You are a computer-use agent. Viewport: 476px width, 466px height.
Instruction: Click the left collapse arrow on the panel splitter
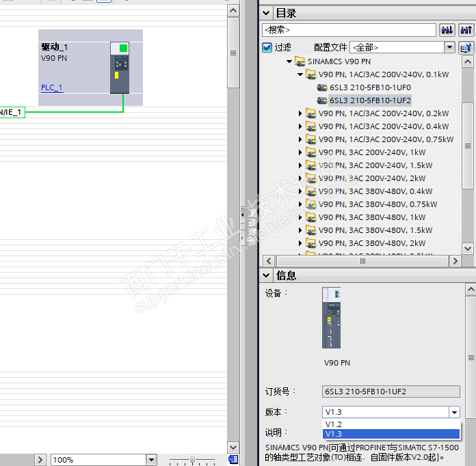tap(243, 215)
